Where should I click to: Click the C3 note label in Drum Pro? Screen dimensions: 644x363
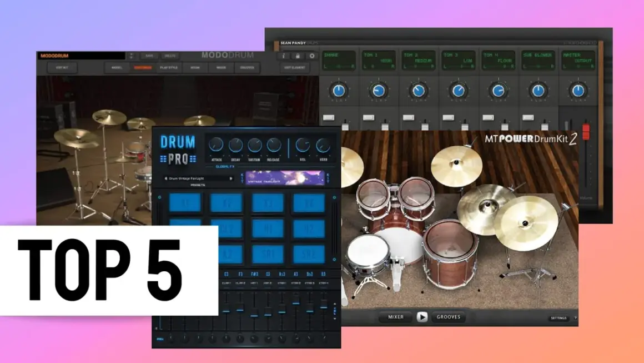(227, 274)
